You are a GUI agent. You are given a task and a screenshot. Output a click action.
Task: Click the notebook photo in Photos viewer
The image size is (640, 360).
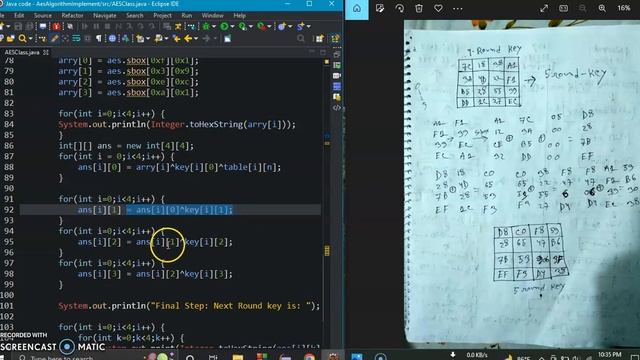(522, 184)
